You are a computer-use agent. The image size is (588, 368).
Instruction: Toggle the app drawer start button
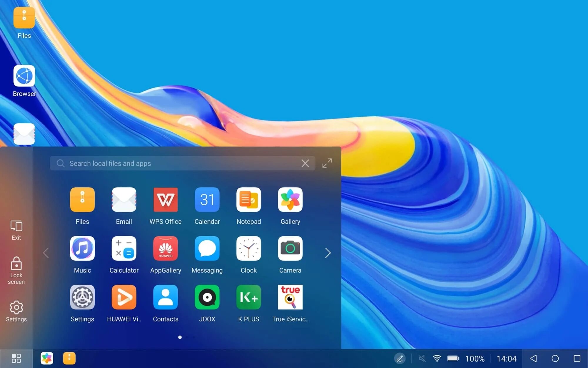click(x=16, y=358)
